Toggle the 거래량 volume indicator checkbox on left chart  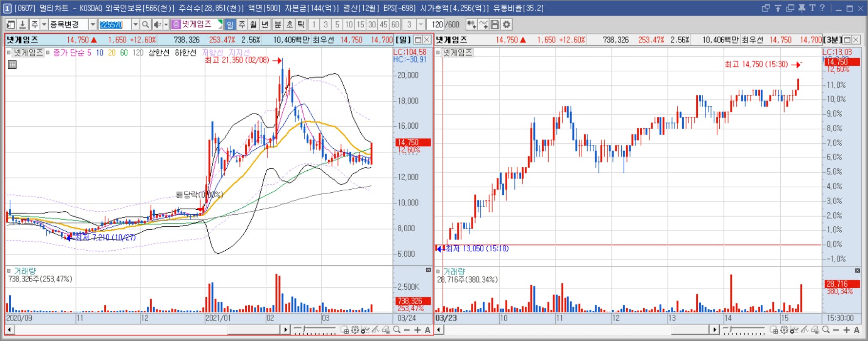coord(9,271)
